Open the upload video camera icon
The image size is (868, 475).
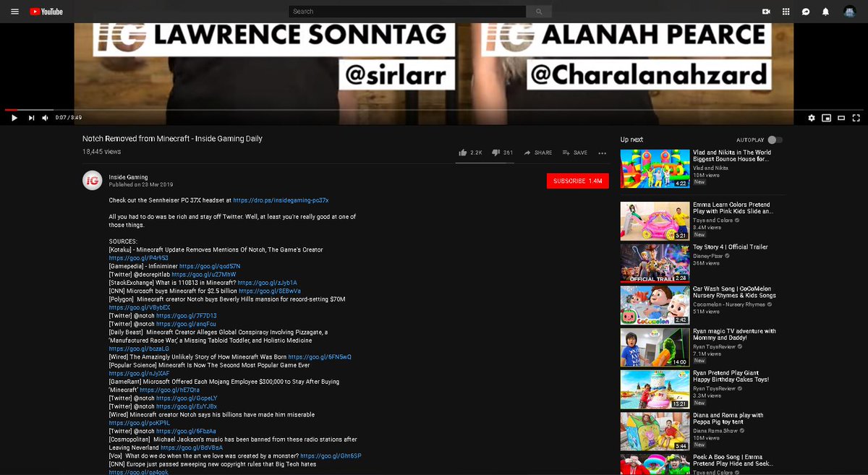click(766, 12)
